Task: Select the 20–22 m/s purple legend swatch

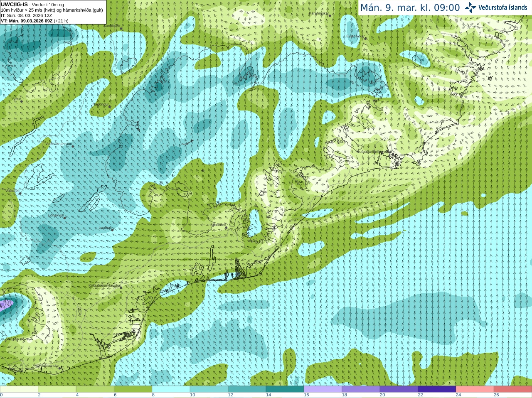Action: click(x=399, y=389)
